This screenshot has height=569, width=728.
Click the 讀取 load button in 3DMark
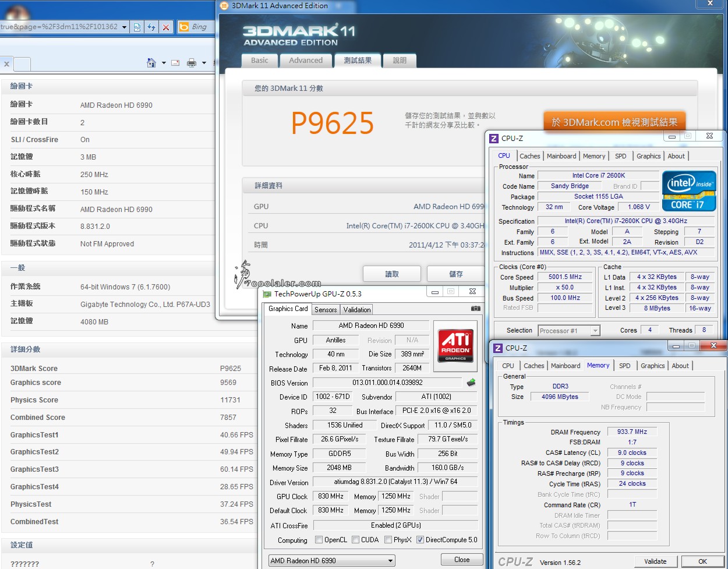coord(392,274)
